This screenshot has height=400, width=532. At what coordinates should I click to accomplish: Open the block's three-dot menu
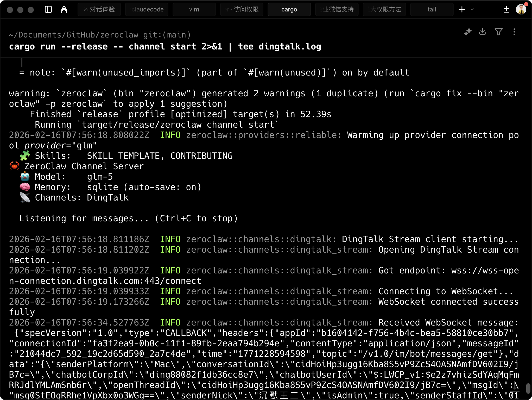(514, 32)
